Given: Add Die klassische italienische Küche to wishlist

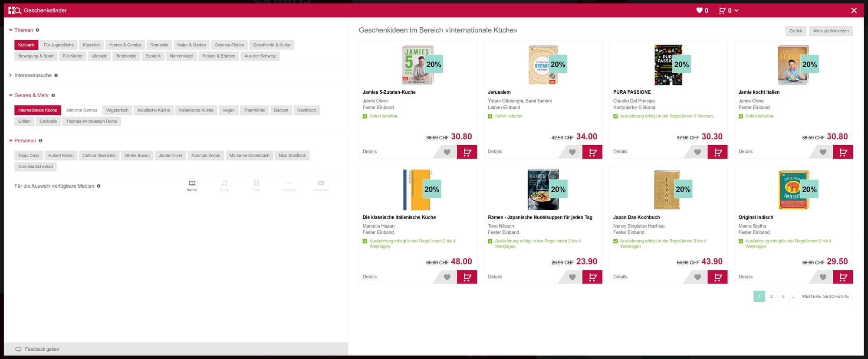Looking at the screenshot, I should pos(447,277).
